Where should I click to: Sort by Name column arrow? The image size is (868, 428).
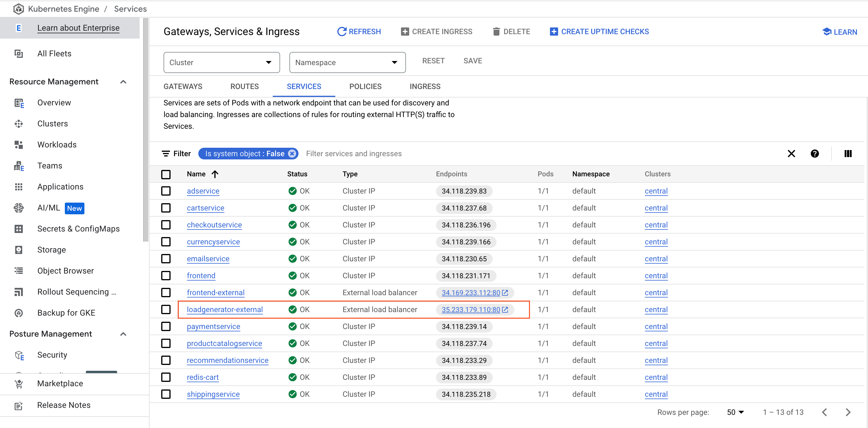(215, 174)
